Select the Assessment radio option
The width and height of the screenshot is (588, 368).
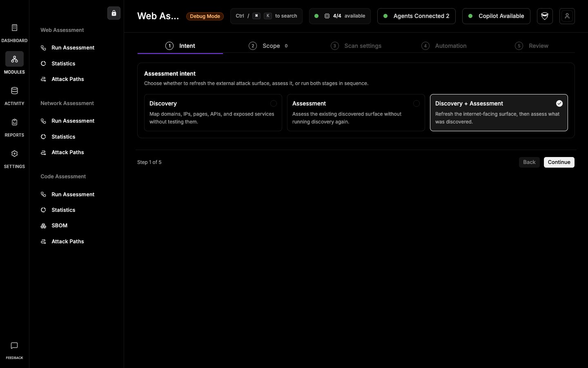click(416, 103)
